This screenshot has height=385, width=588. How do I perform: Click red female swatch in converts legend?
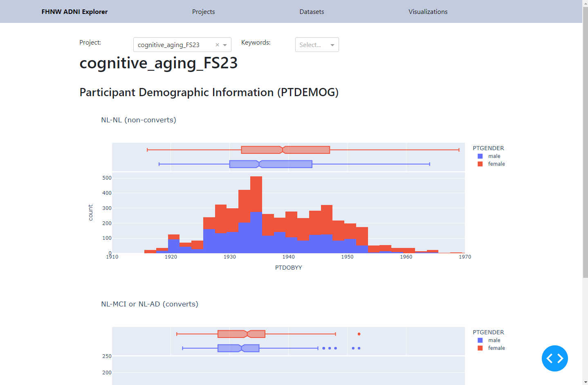[x=480, y=348]
